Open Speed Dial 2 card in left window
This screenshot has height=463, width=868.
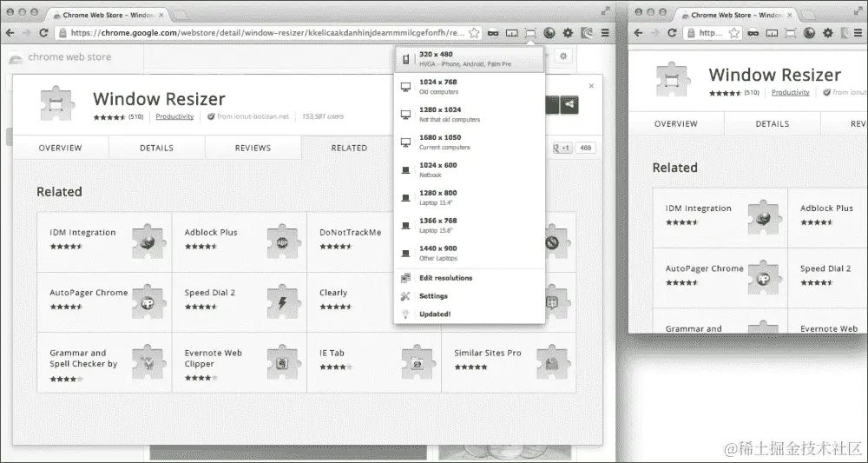click(x=240, y=302)
